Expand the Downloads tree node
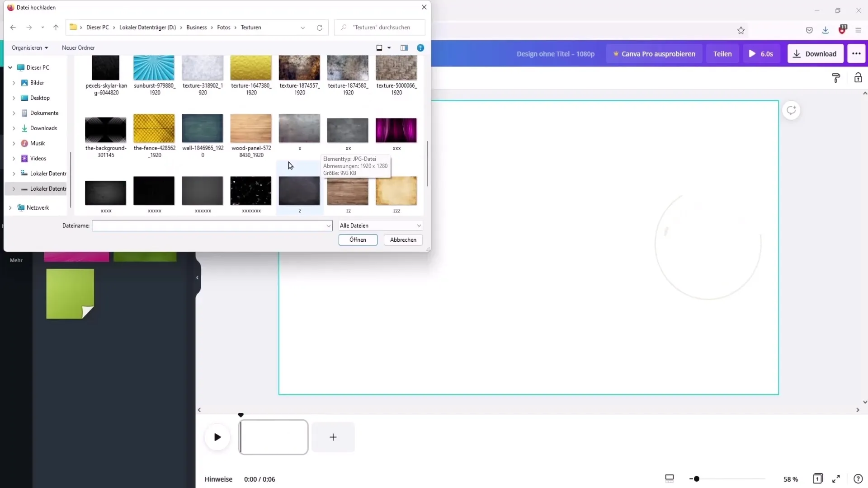Screen dimensions: 868x488 pos(14,128)
